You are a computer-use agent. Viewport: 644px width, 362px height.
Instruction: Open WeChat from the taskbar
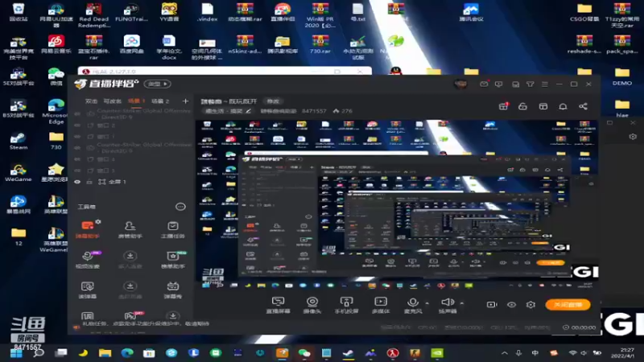click(x=304, y=353)
